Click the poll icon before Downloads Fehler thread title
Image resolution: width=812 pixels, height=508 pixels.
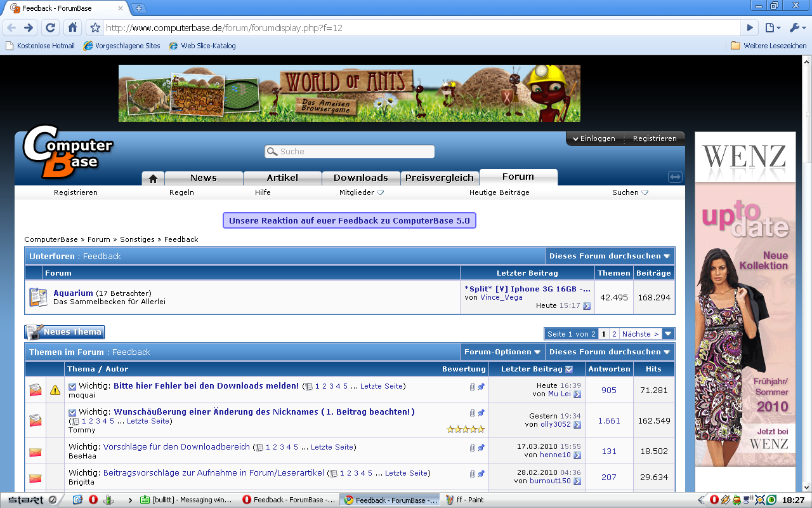point(72,386)
